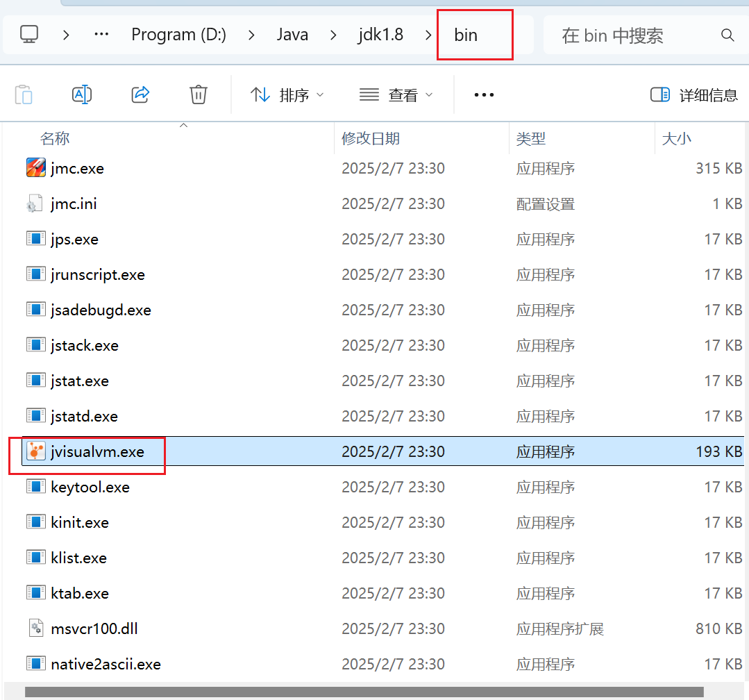The image size is (749, 700).
Task: Click the Delete trash can icon
Action: click(x=199, y=94)
